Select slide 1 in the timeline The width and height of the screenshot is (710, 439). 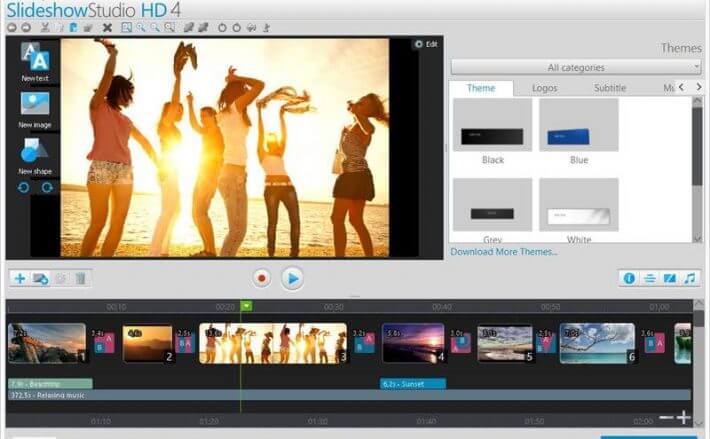pos(47,343)
